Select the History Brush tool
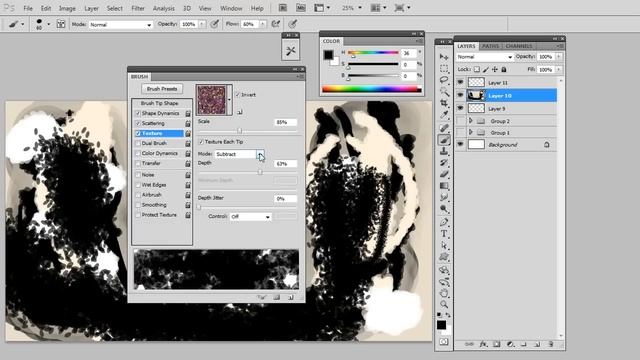Image resolution: width=640 pixels, height=360 pixels. point(444,163)
